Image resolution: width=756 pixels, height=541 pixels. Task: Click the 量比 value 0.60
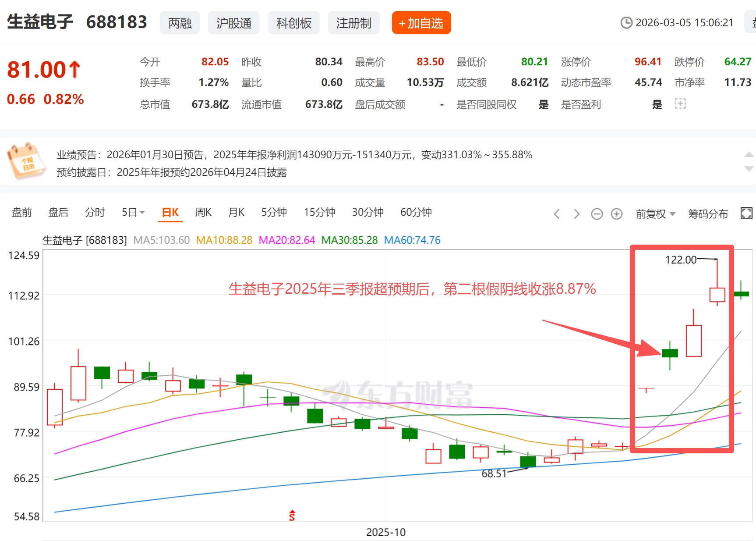pyautogui.click(x=332, y=82)
